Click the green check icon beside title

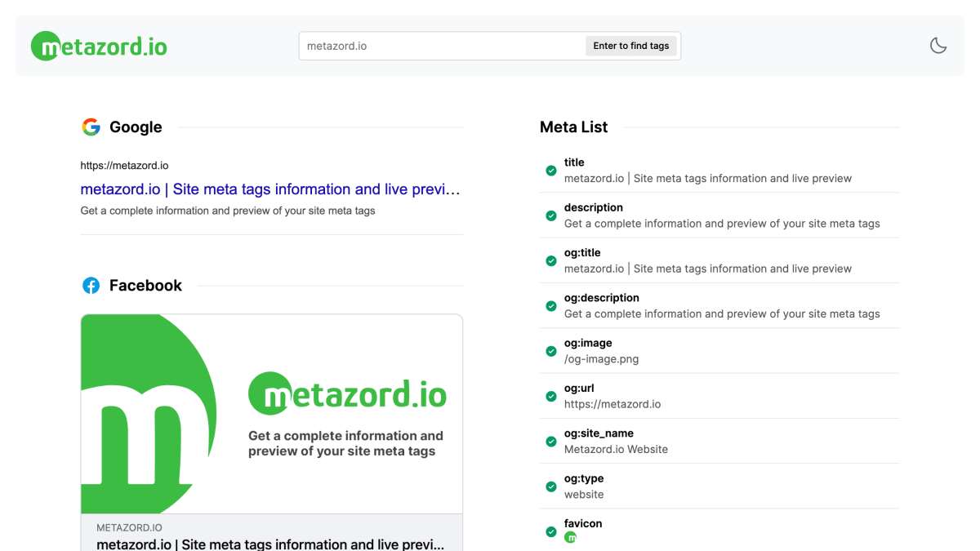coord(551,171)
